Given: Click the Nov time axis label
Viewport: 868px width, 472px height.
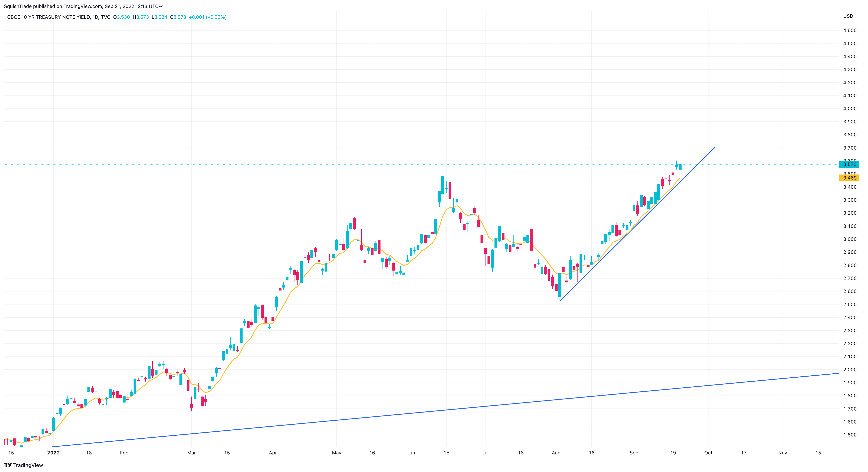Looking at the screenshot, I should [x=783, y=453].
